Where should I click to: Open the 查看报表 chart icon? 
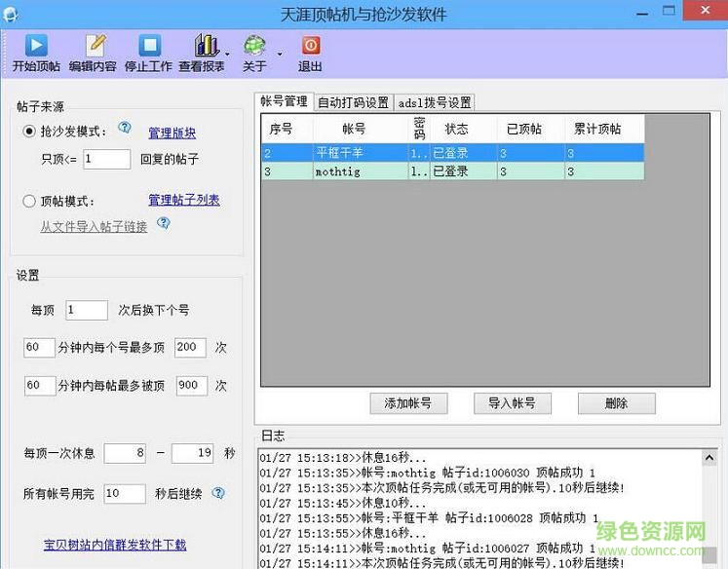(x=205, y=46)
